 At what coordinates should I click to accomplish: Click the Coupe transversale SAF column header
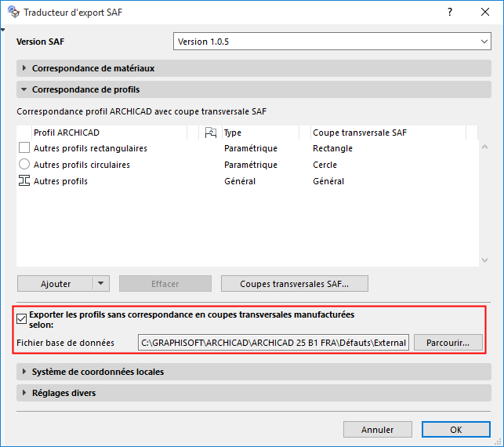coord(387,133)
